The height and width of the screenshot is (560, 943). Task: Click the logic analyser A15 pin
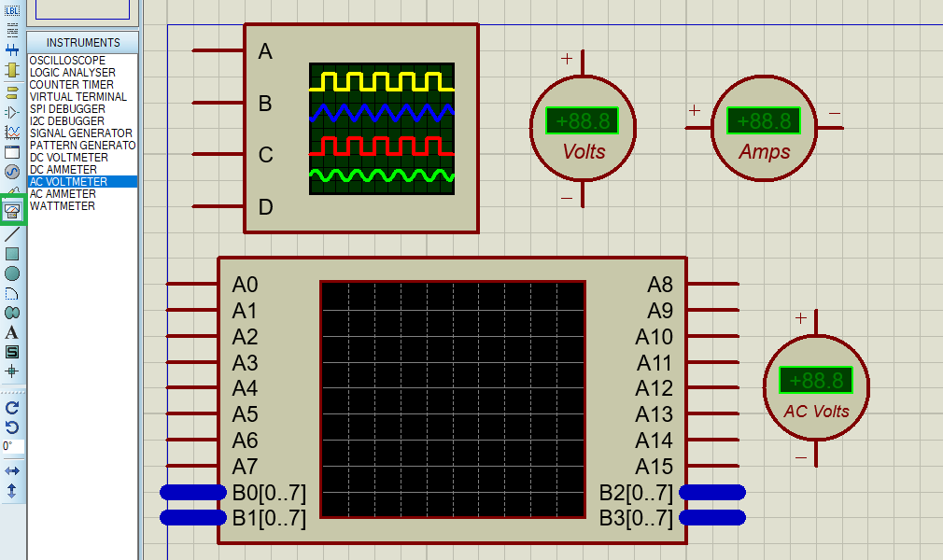(x=712, y=466)
